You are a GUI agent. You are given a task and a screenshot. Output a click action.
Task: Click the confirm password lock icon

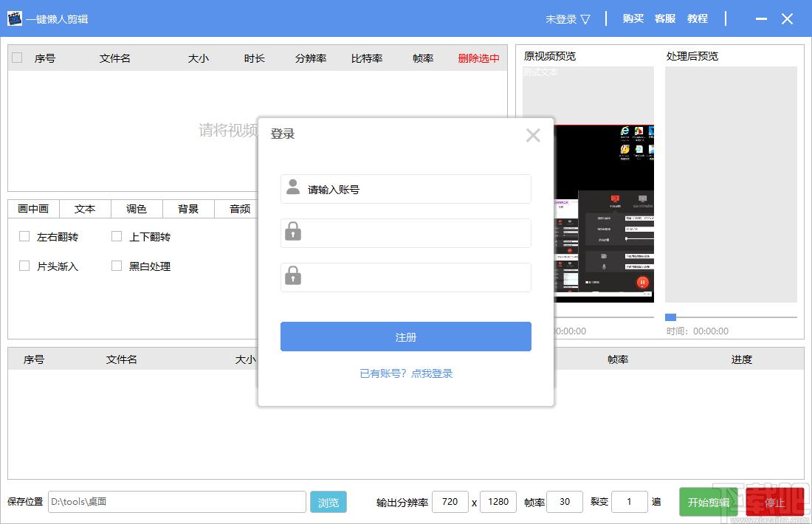(293, 277)
